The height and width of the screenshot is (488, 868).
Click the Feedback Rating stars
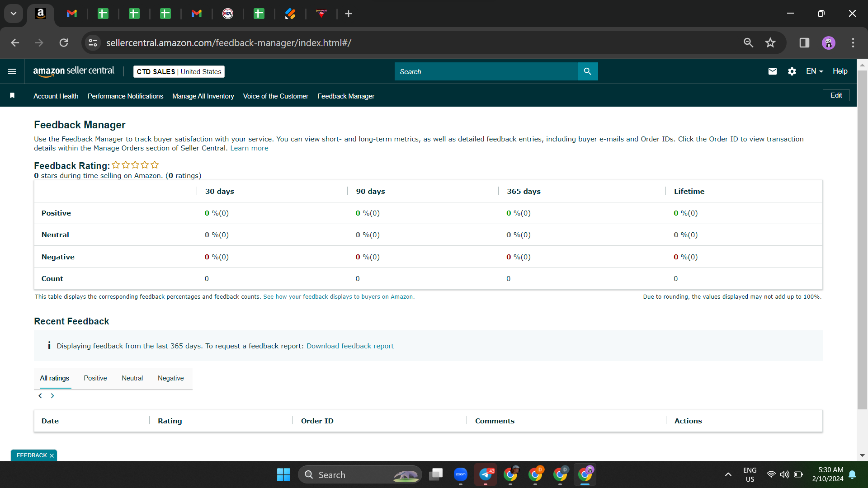[135, 165]
